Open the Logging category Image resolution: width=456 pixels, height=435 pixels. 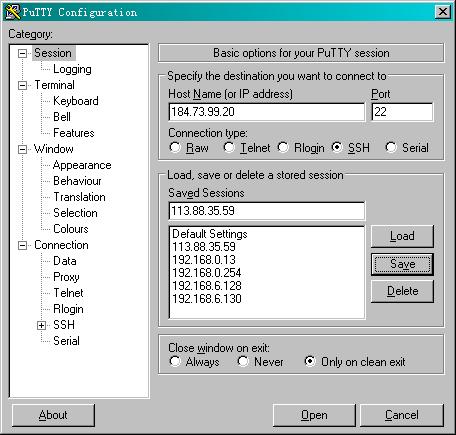click(72, 69)
